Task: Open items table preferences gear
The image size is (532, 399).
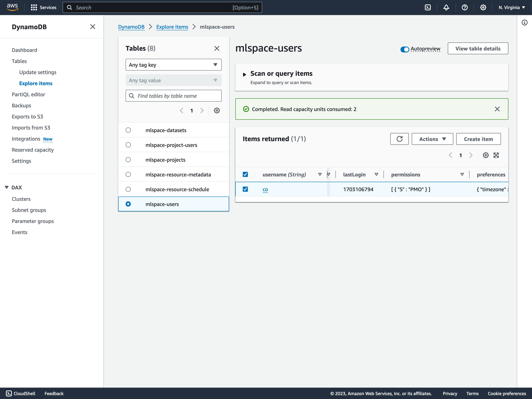Action: 486,155
